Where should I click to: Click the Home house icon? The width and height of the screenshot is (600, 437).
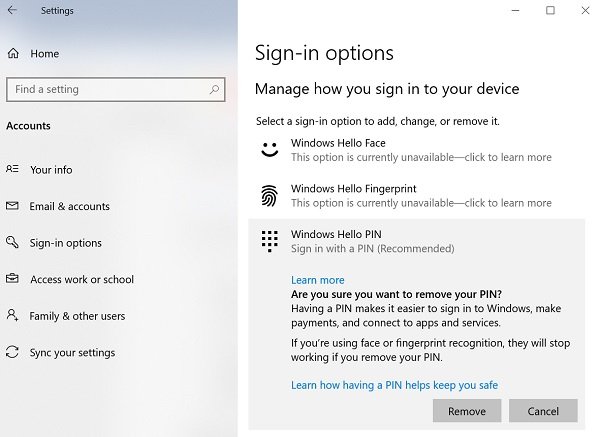[x=13, y=53]
